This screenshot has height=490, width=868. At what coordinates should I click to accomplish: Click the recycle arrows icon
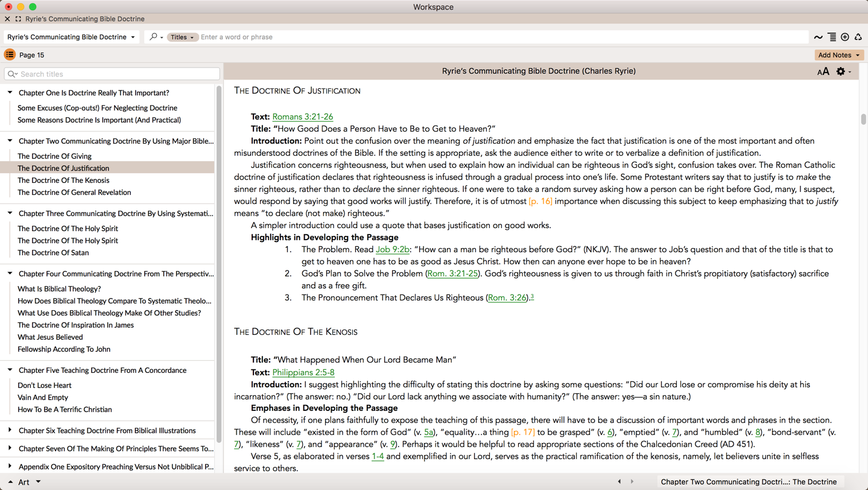click(x=858, y=37)
